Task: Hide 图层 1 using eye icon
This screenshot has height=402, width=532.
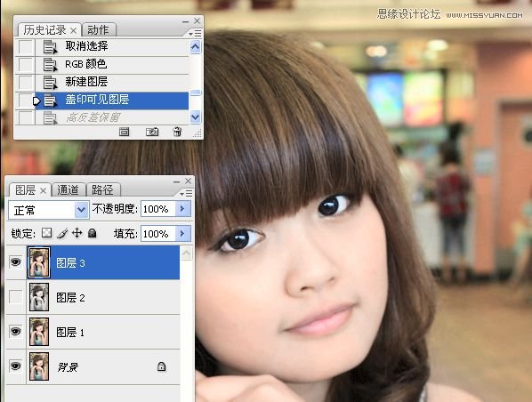Action: pyautogui.click(x=16, y=332)
